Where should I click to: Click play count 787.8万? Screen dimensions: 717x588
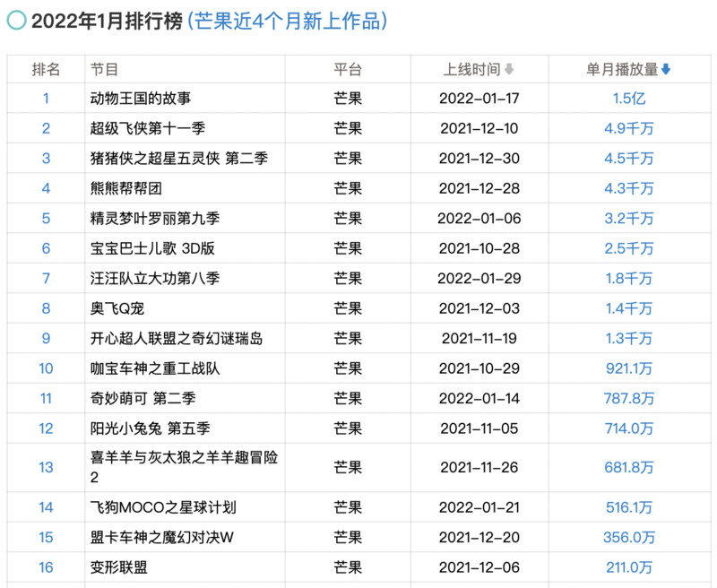[x=629, y=398]
